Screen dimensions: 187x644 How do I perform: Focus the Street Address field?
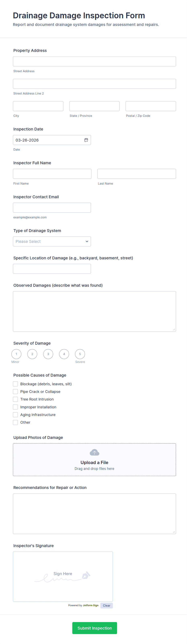pos(94,62)
